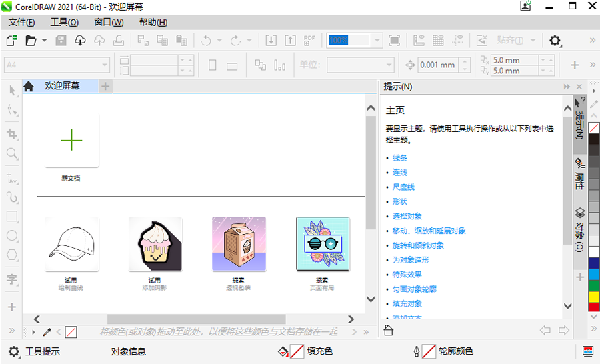Open the 窗口(W) menu
The image size is (600, 364).
coord(109,23)
